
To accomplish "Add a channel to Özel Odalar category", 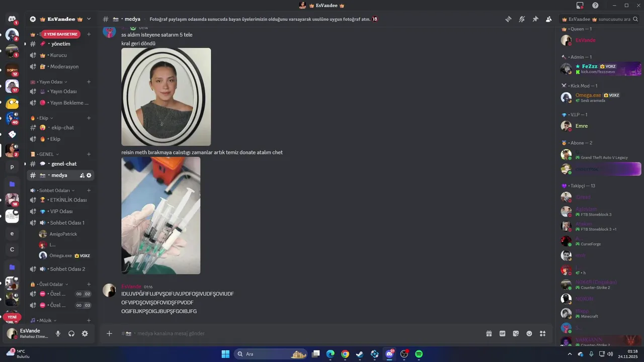I will click(89, 284).
